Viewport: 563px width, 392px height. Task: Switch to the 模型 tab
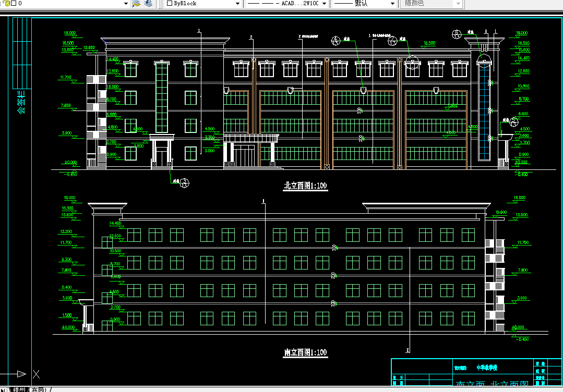pyautogui.click(x=19, y=389)
